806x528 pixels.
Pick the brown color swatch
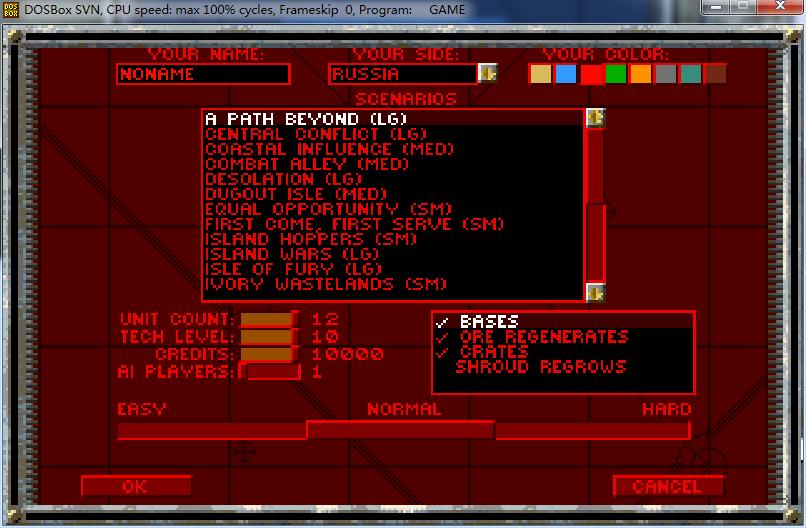tap(715, 74)
